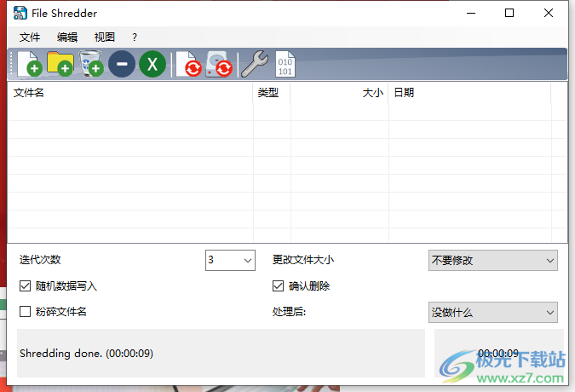The height and width of the screenshot is (392, 575).
Task: Open the ? help menu
Action: 135,37
